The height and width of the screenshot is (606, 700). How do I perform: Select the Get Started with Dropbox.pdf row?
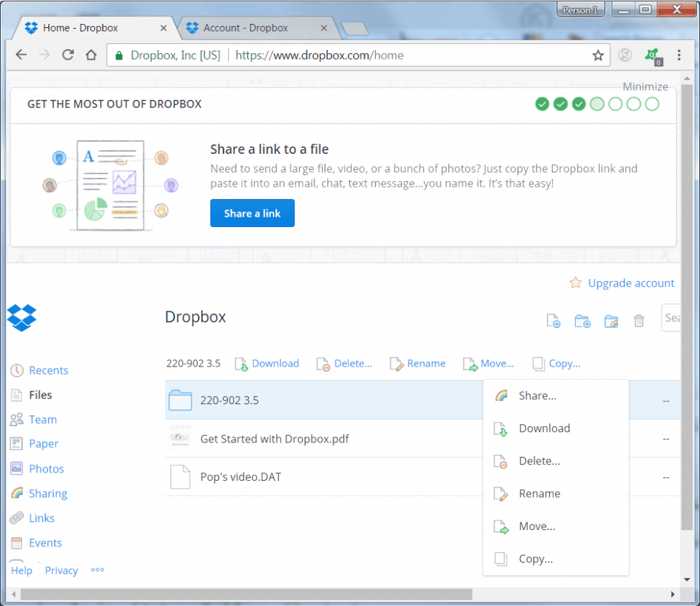[422, 438]
